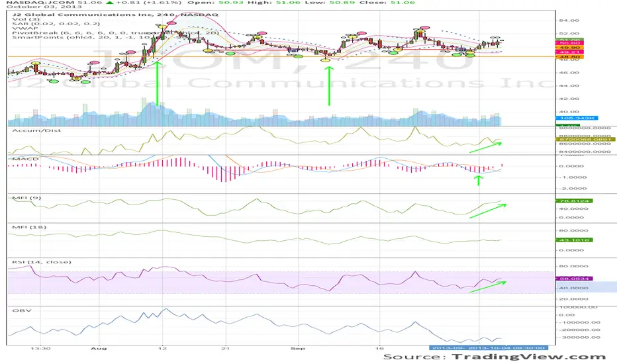The image size is (617, 364).
Task: Click the 44.00 price axis label
Action: 569,86
